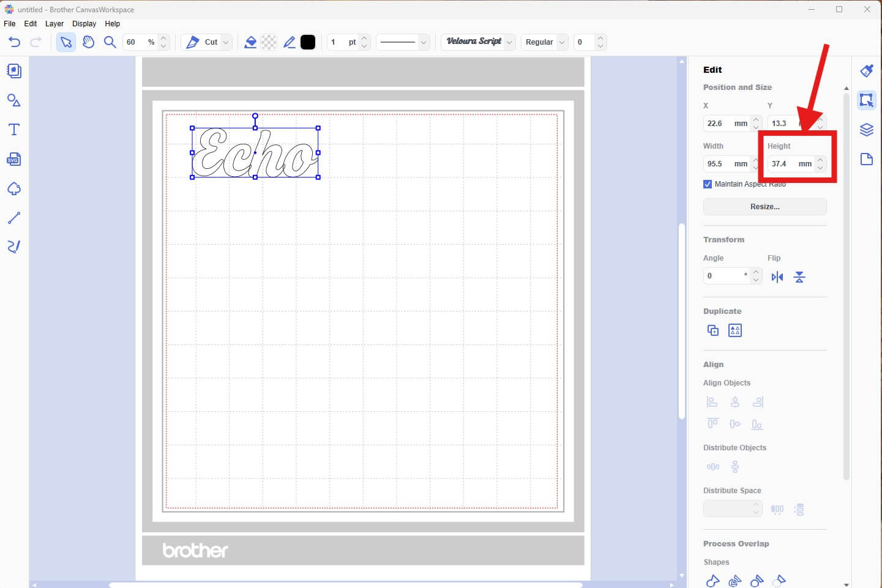Click the SVG import icon
The image size is (882, 588).
pyautogui.click(x=14, y=159)
